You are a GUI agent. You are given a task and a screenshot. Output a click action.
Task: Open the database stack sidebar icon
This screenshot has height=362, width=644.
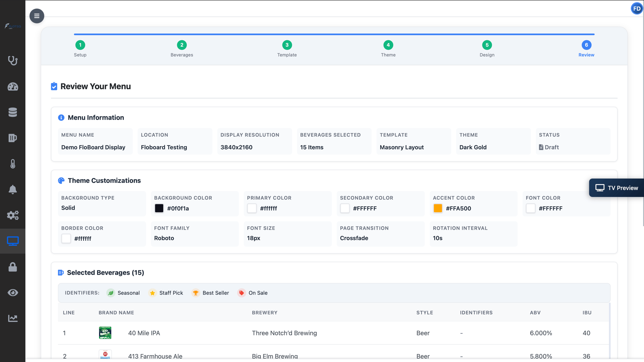pyautogui.click(x=13, y=112)
